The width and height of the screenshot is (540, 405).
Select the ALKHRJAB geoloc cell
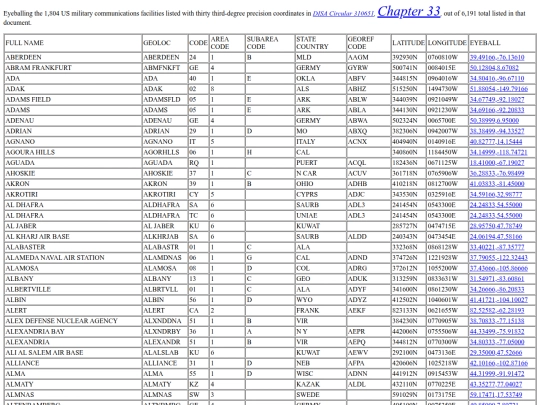(165, 237)
